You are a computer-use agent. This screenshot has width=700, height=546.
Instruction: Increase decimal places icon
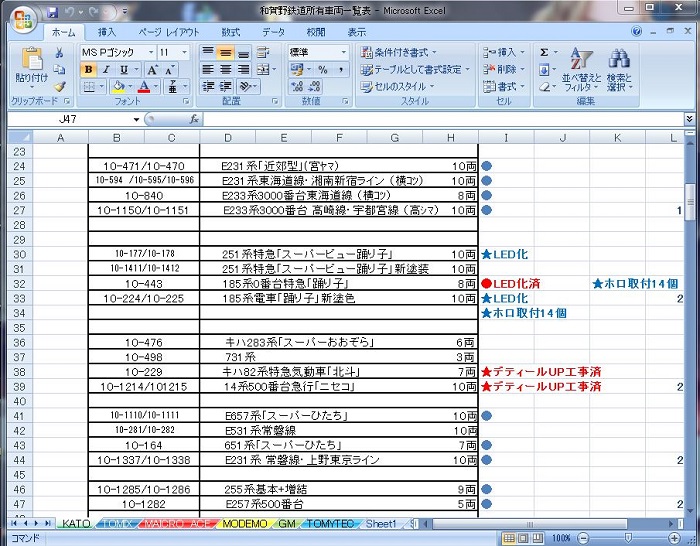click(x=297, y=86)
